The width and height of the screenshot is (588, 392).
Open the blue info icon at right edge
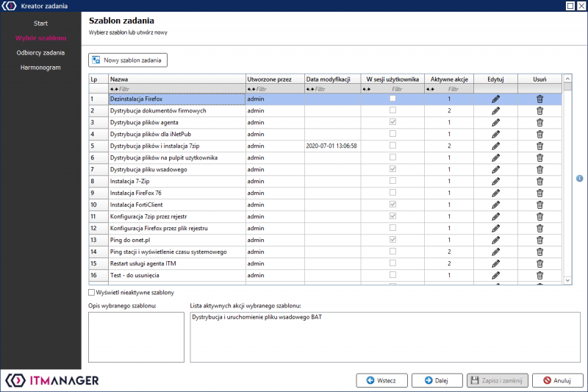(579, 178)
